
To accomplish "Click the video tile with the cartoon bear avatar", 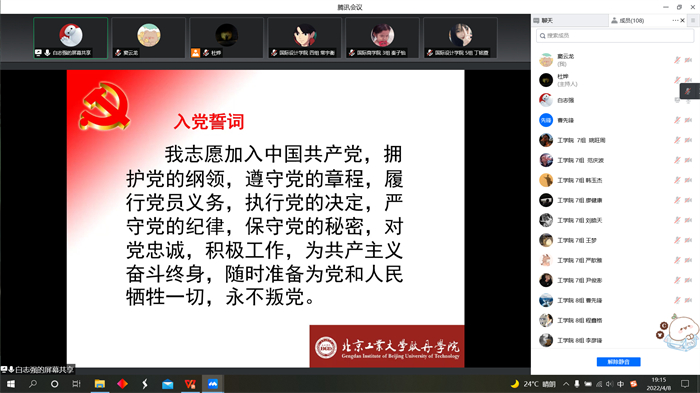I will pos(149,38).
